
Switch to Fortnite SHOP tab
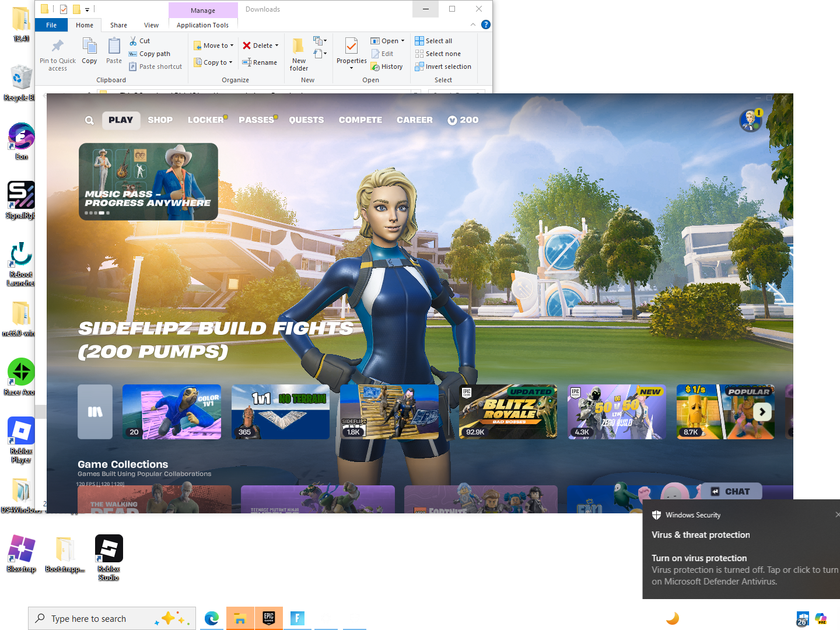click(x=160, y=120)
